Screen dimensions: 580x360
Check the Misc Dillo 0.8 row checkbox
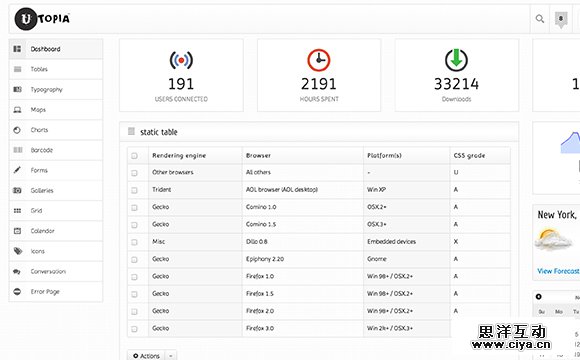coord(134,242)
